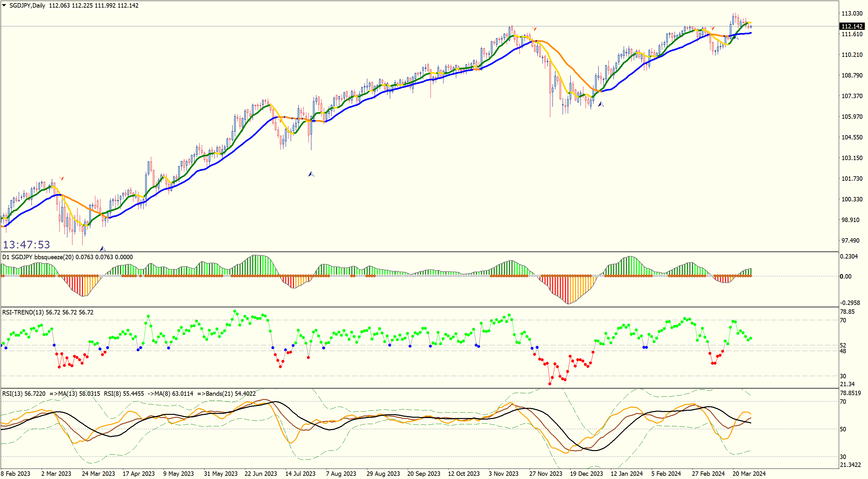
Task: Click the 3 Nov 2023 date on time axis
Action: click(x=503, y=474)
